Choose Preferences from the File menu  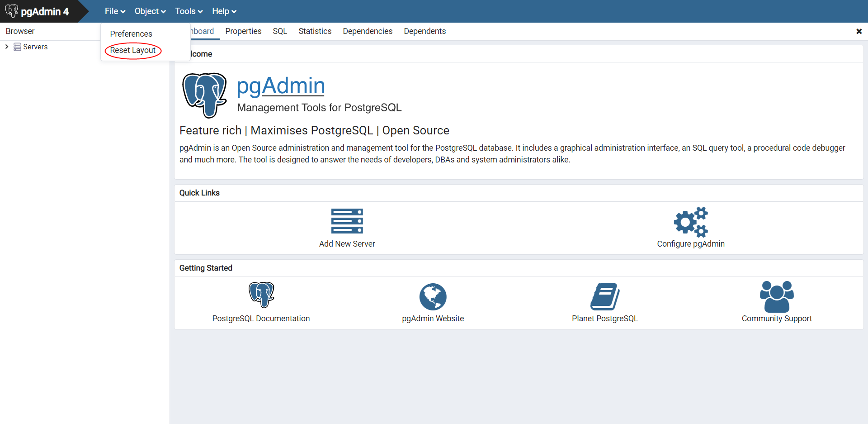pyautogui.click(x=131, y=34)
